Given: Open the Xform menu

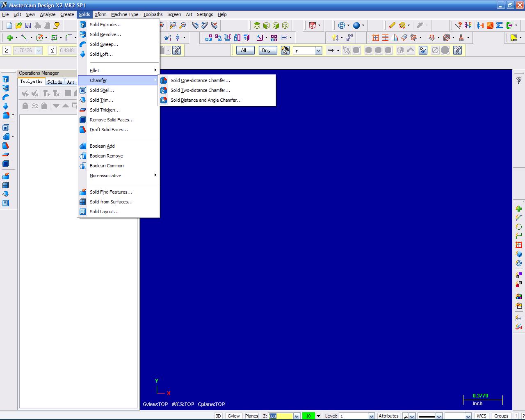Looking at the screenshot, I should pos(100,14).
